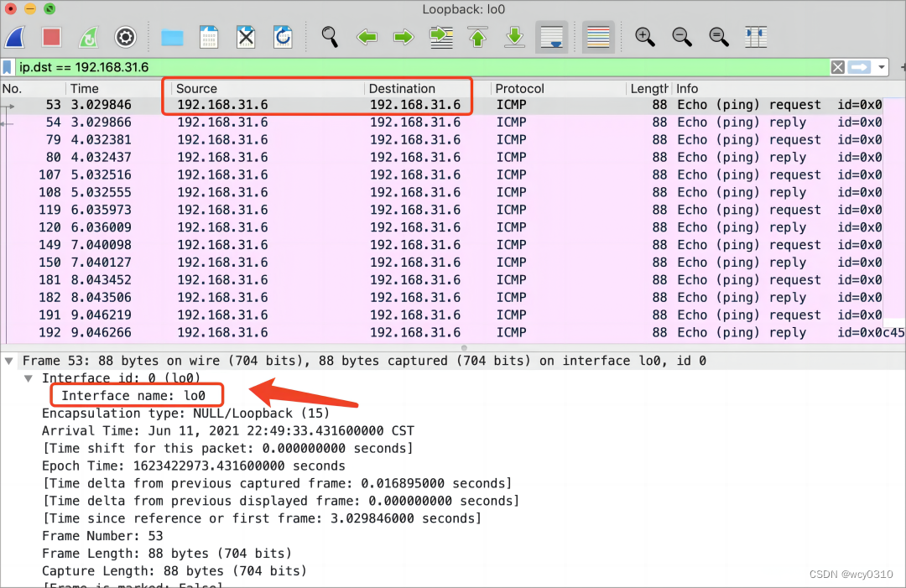Screen dimensions: 906x588
Task: Select the Frame Length: 88 bytes line
Action: [166, 554]
